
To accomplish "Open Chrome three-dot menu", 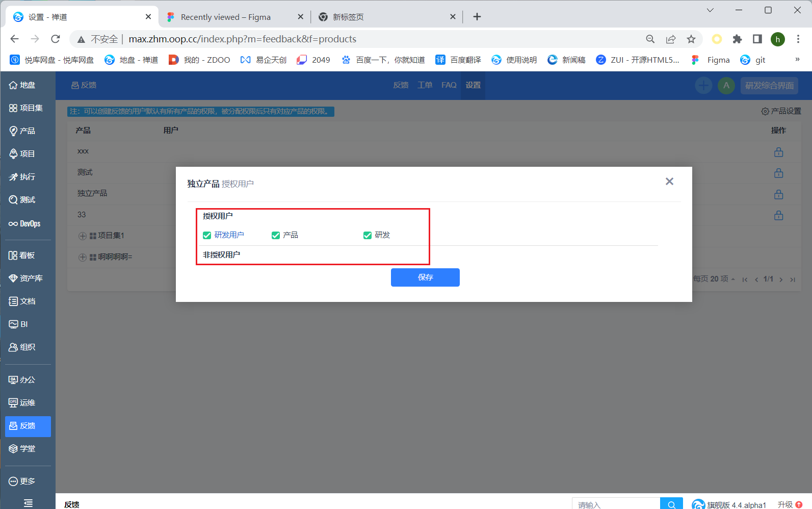I will pyautogui.click(x=798, y=39).
